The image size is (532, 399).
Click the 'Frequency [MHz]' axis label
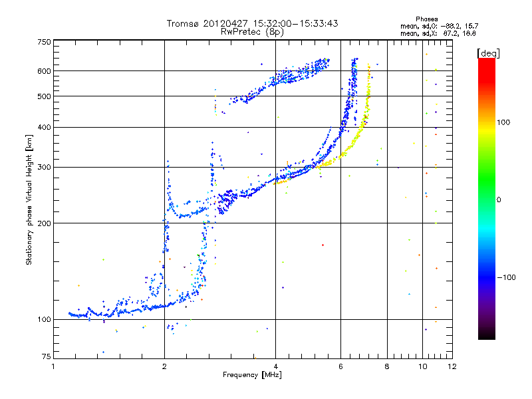pos(252,375)
